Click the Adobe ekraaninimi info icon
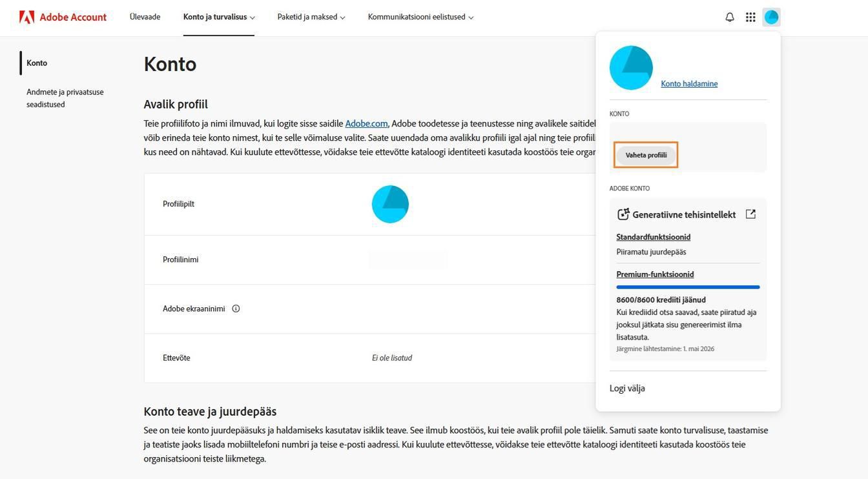This screenshot has width=868, height=479. (236, 309)
